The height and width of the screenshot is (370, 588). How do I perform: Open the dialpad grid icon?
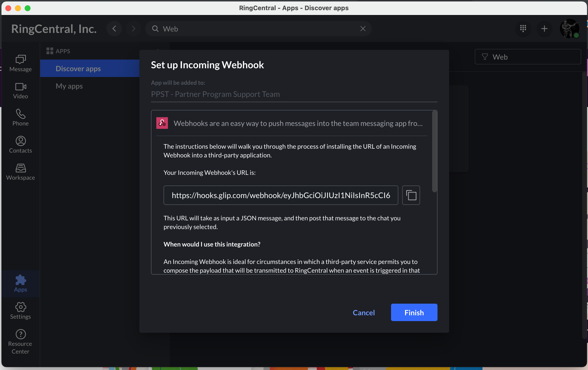coord(523,29)
